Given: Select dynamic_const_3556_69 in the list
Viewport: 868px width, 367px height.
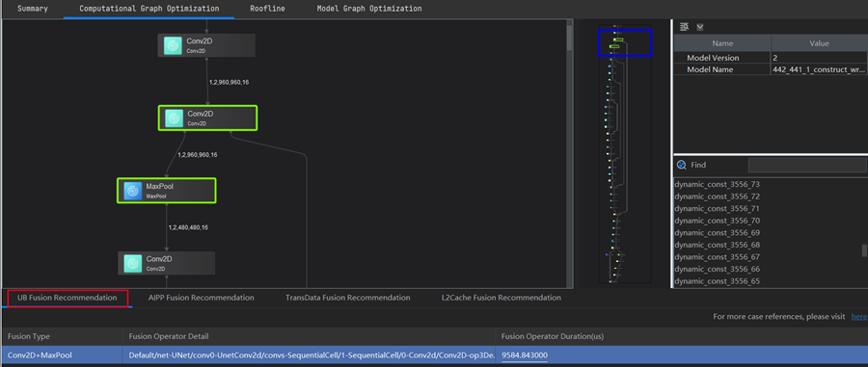Looking at the screenshot, I should [x=717, y=233].
